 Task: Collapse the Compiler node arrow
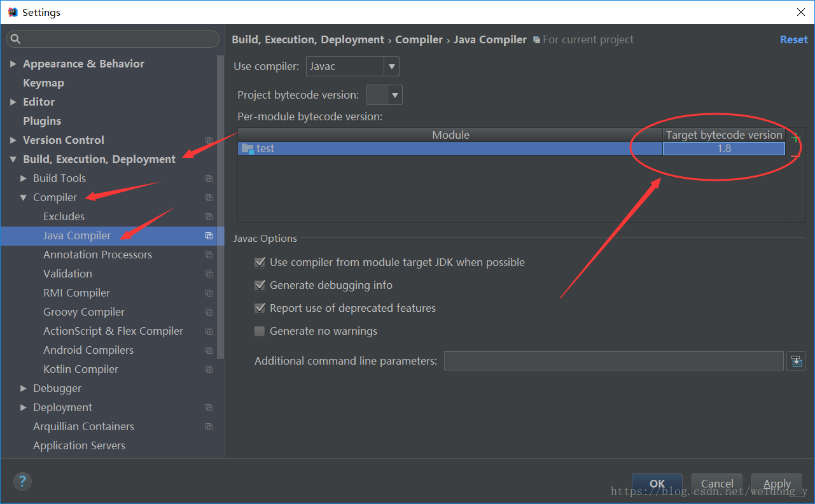tap(24, 197)
